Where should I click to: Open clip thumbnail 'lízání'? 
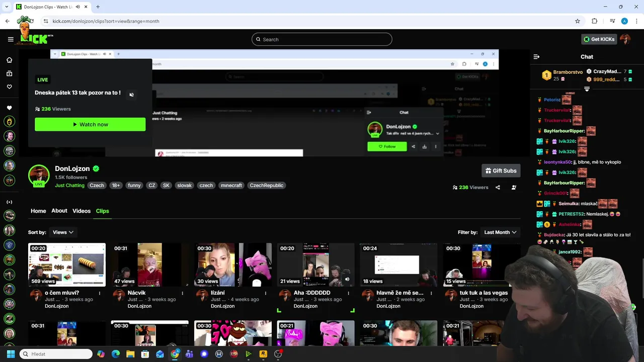pyautogui.click(x=233, y=265)
